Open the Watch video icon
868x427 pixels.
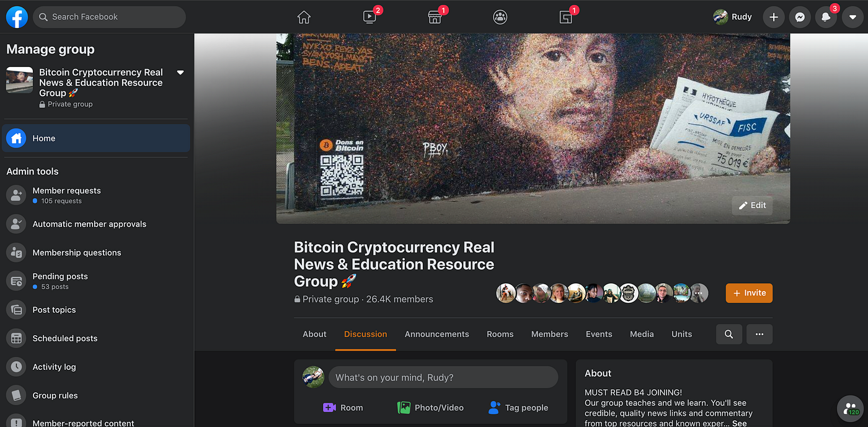pos(370,17)
